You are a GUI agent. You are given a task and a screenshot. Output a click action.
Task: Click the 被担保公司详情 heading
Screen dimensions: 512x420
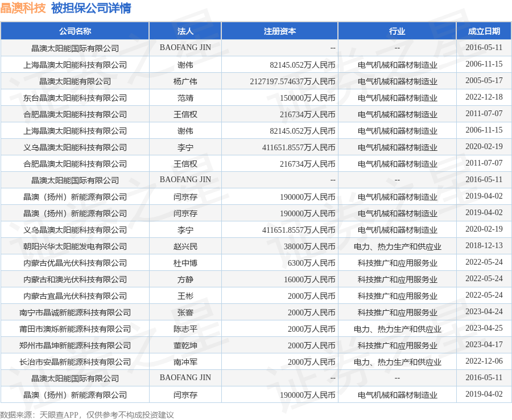click(91, 8)
